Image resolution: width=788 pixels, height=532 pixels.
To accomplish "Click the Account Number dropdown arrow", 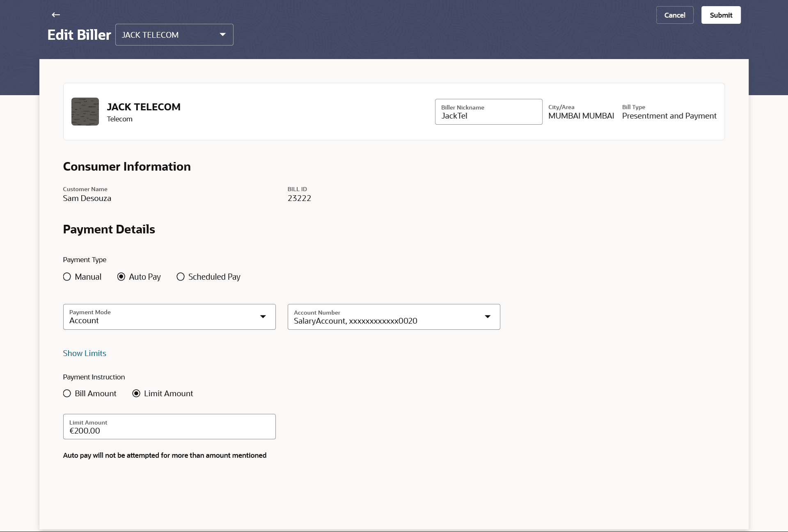I will tap(488, 317).
